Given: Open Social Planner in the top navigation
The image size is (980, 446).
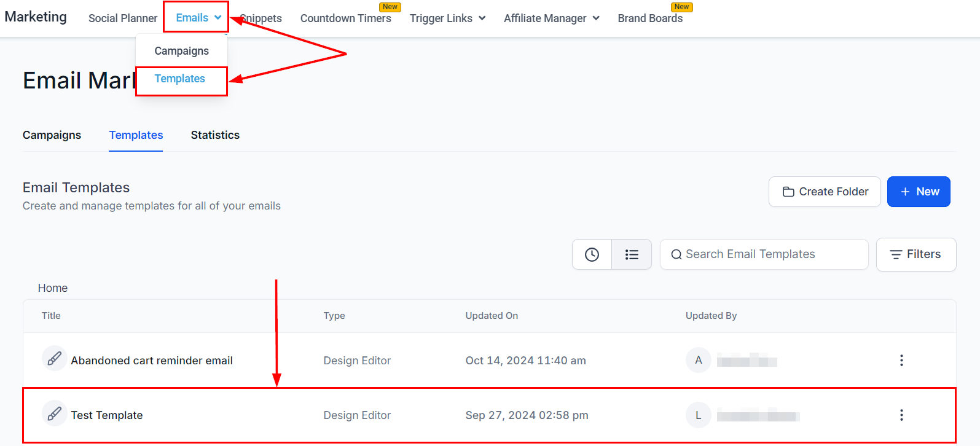Looking at the screenshot, I should tap(123, 18).
